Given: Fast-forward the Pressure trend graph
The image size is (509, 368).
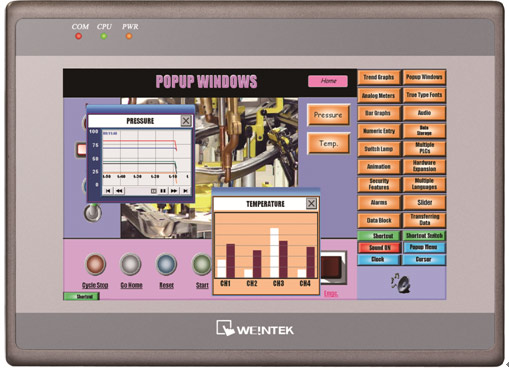Looking at the screenshot, I should 174,191.
